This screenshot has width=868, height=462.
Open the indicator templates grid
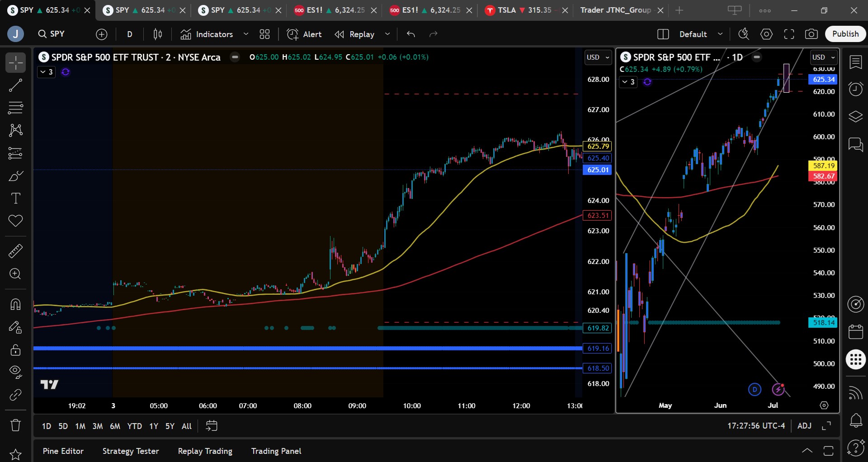click(x=264, y=34)
